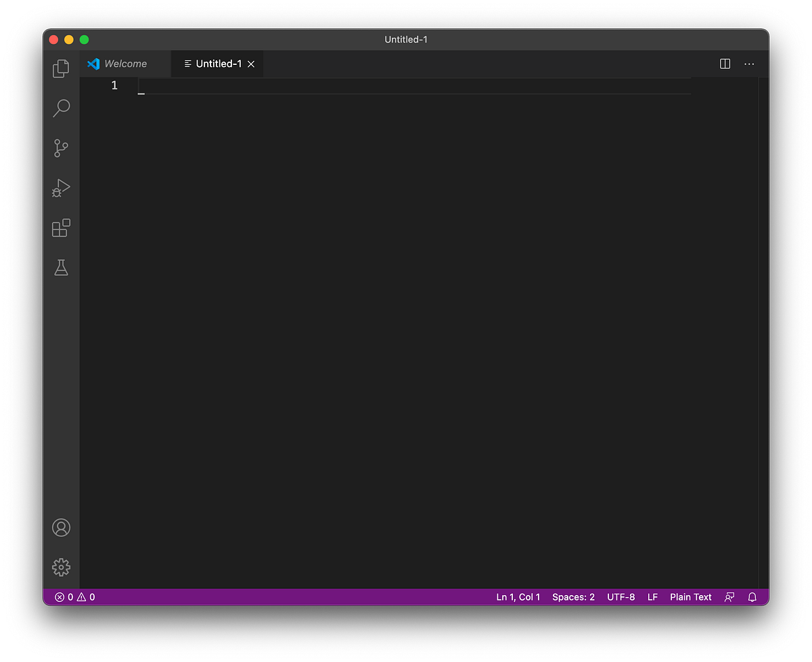
Task: Place cursor in the editor's first line
Action: pyautogui.click(x=414, y=86)
